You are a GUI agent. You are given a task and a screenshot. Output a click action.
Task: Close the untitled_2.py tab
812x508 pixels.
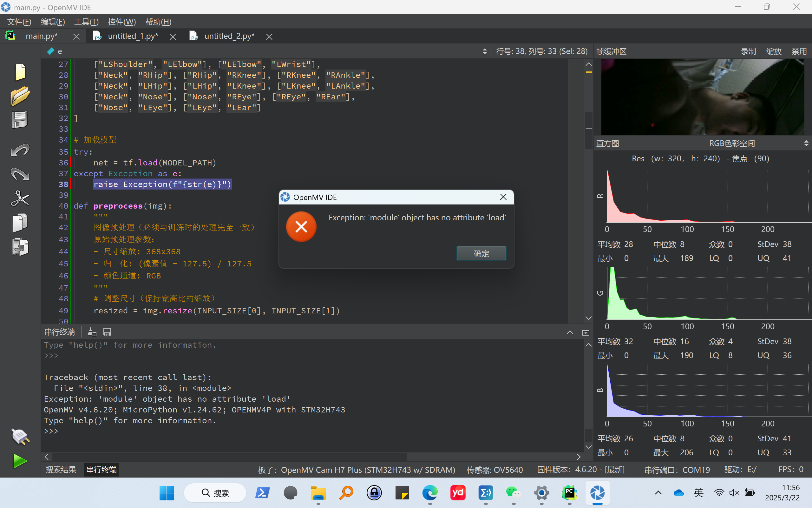pos(269,37)
